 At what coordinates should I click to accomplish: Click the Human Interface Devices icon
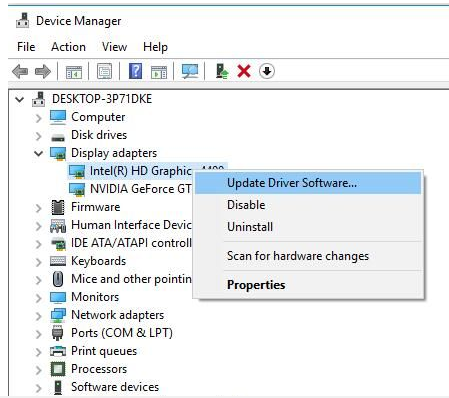pyautogui.click(x=58, y=226)
